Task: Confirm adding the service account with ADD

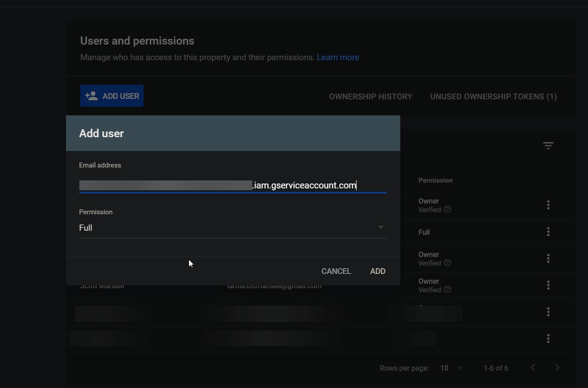Action: [377, 271]
